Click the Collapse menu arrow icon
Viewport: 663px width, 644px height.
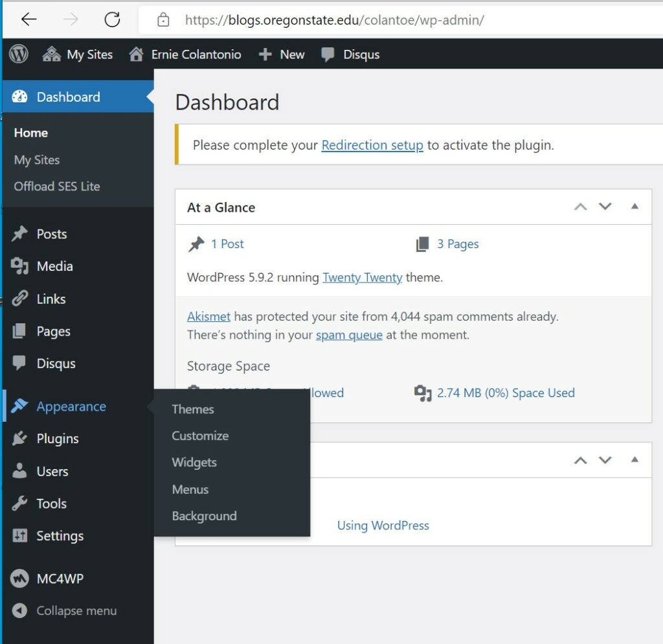coord(19,610)
